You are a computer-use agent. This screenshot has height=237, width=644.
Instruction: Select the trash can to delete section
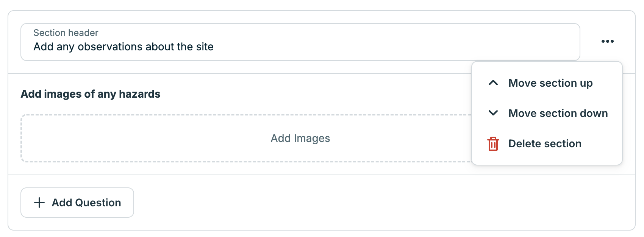click(x=493, y=143)
